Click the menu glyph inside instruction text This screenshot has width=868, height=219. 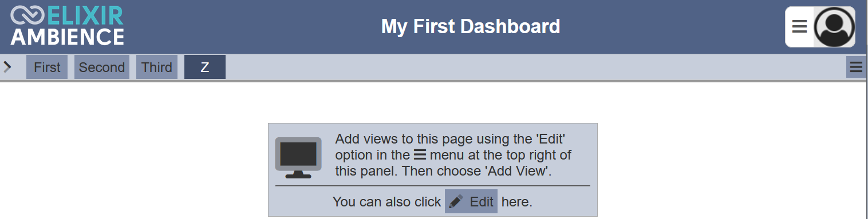(420, 155)
